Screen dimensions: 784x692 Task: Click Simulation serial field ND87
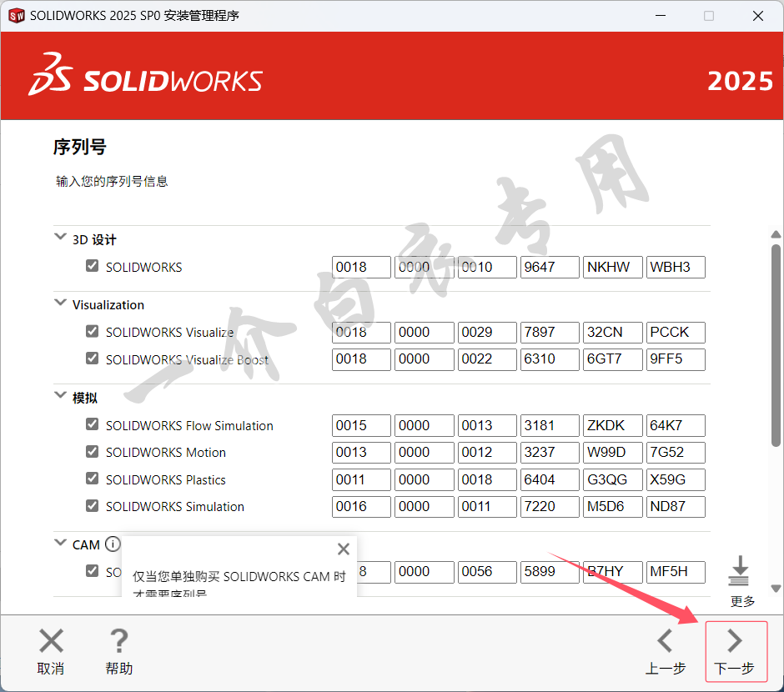pos(676,507)
